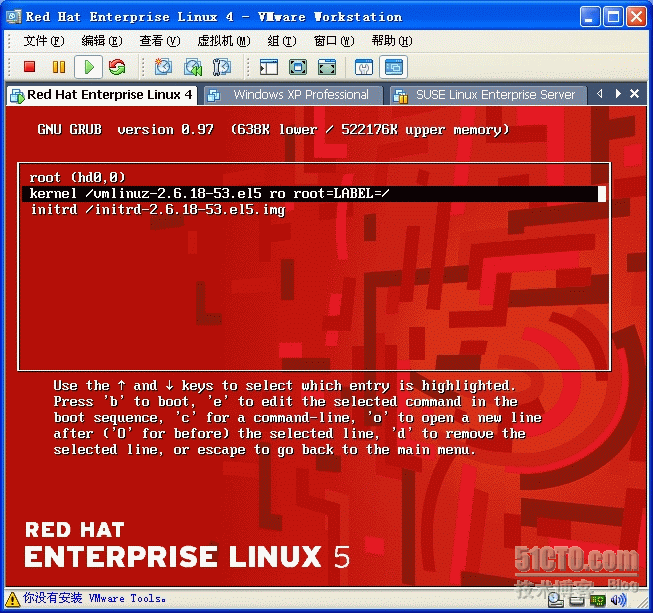Open the summary view wrench window icon
653x613 pixels.
tap(364, 67)
